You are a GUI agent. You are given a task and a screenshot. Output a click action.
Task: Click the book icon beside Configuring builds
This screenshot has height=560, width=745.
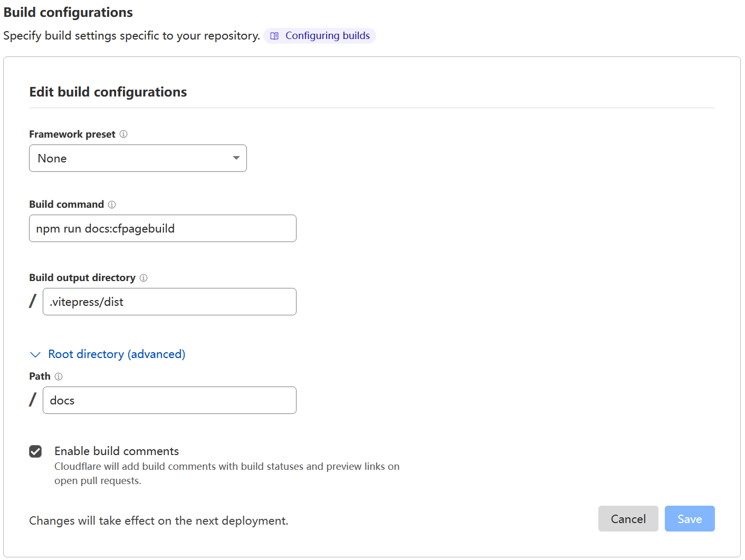pyautogui.click(x=274, y=36)
